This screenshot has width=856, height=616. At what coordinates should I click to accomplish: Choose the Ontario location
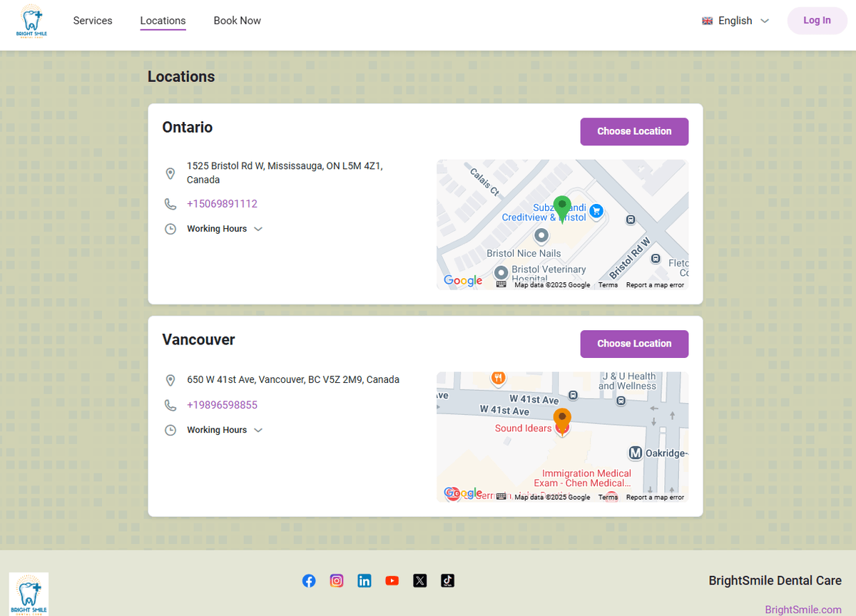click(x=634, y=131)
